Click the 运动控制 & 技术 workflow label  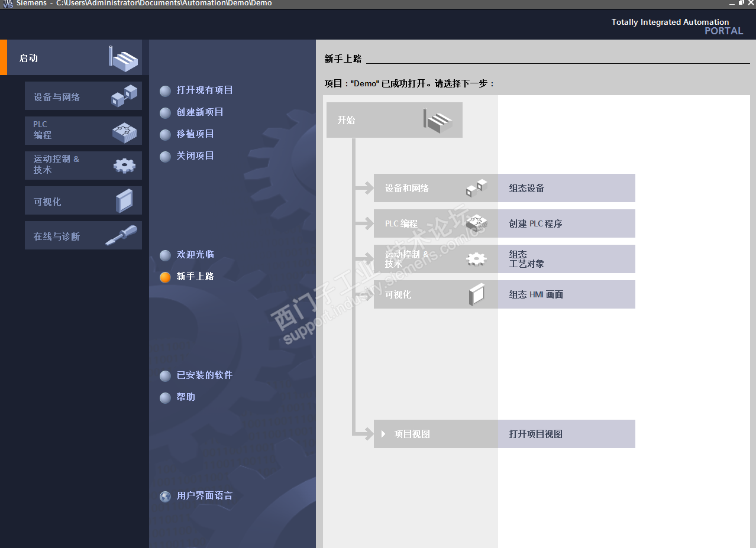406,259
